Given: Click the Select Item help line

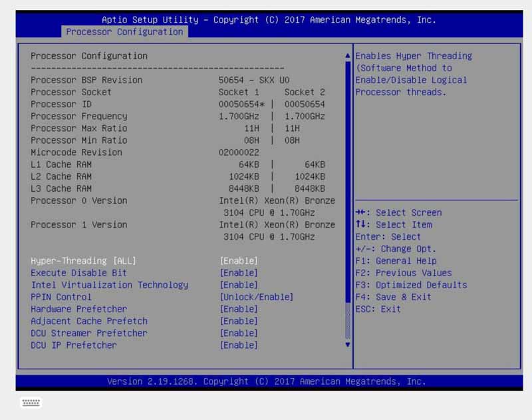Looking at the screenshot, I should click(394, 225).
